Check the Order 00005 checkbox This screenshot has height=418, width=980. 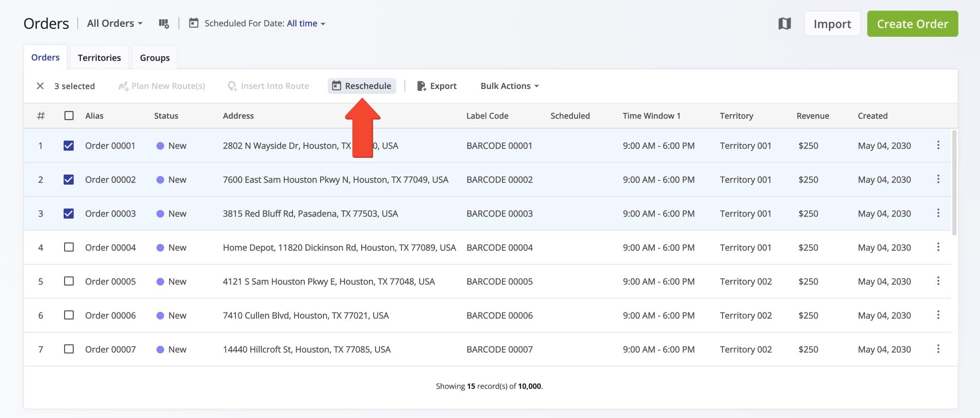pos(69,281)
